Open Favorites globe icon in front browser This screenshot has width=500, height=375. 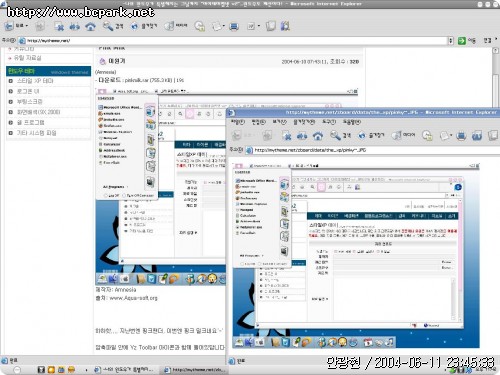pyautogui.click(x=362, y=135)
